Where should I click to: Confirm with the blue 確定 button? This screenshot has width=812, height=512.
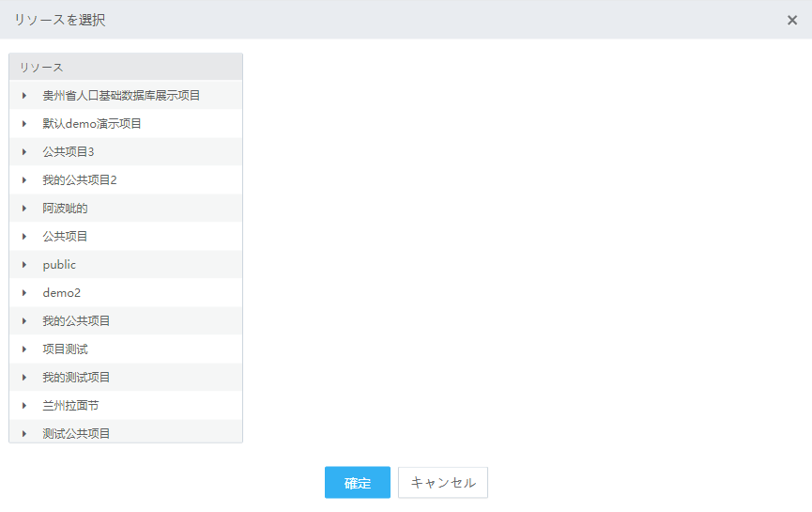358,483
